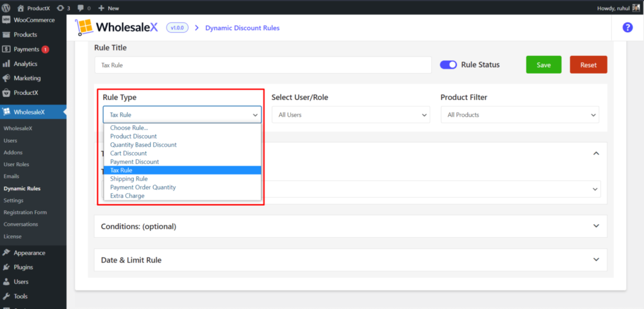This screenshot has width=644, height=309.
Task: Open Analytics in the admin sidebar
Action: click(x=33, y=64)
